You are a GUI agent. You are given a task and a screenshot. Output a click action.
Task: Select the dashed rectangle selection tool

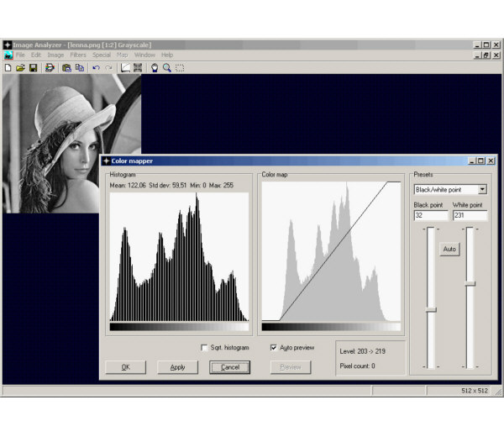pos(180,67)
